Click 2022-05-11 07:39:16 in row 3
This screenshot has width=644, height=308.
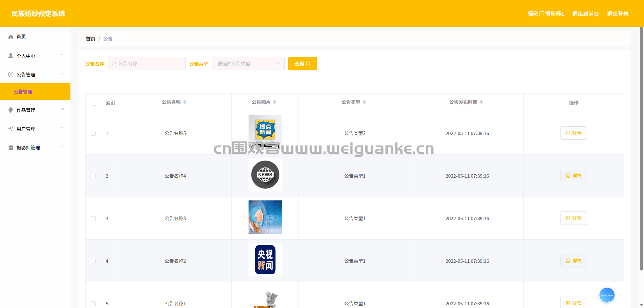pyautogui.click(x=467, y=219)
